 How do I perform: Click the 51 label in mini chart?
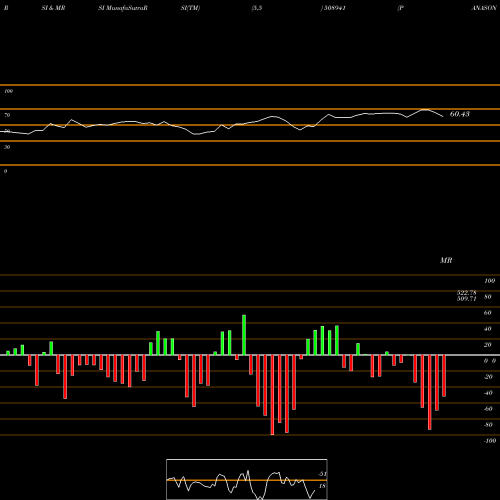(322, 474)
